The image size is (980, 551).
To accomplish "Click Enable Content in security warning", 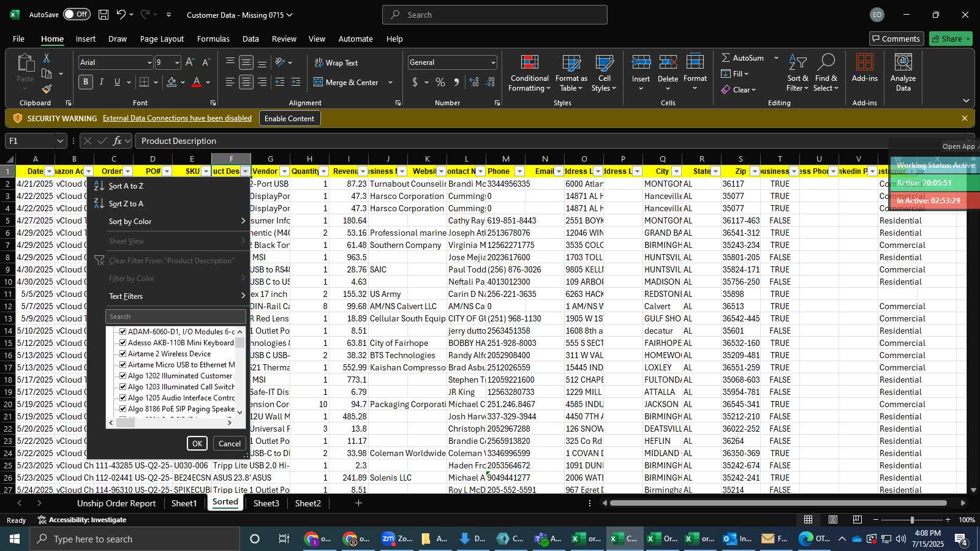I will click(289, 119).
